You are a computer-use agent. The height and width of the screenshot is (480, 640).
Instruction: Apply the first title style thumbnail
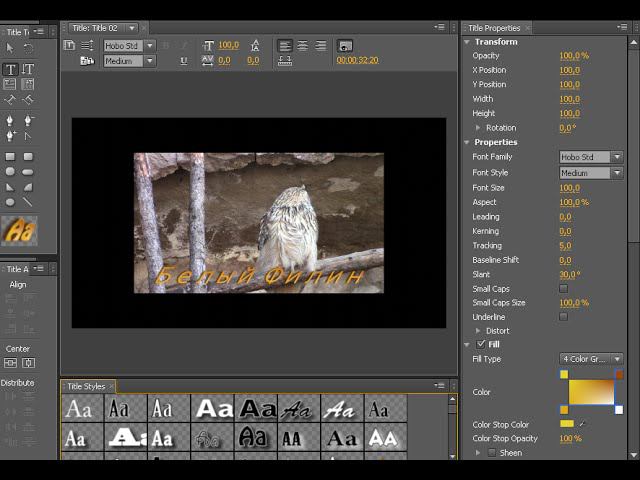[x=78, y=408]
